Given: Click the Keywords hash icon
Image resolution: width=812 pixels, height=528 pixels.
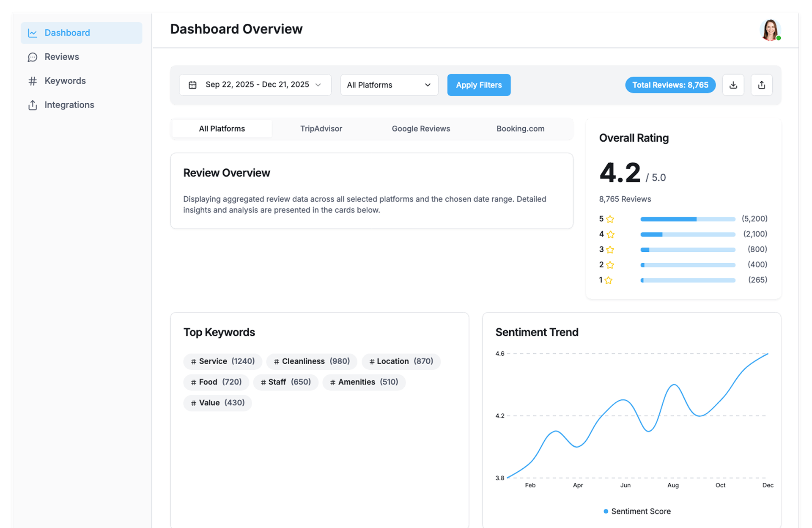Looking at the screenshot, I should pos(33,81).
